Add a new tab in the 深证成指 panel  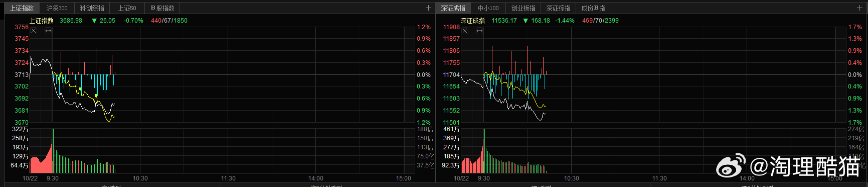point(859,8)
